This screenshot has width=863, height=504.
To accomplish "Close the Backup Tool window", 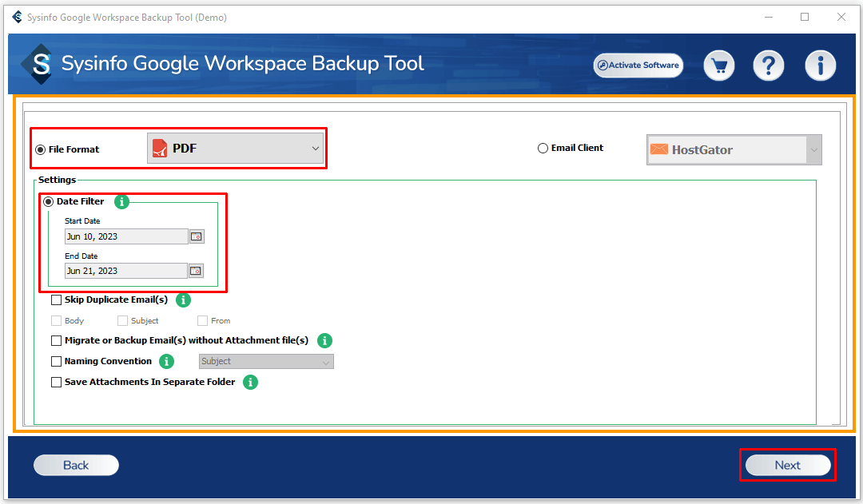I will [x=841, y=17].
